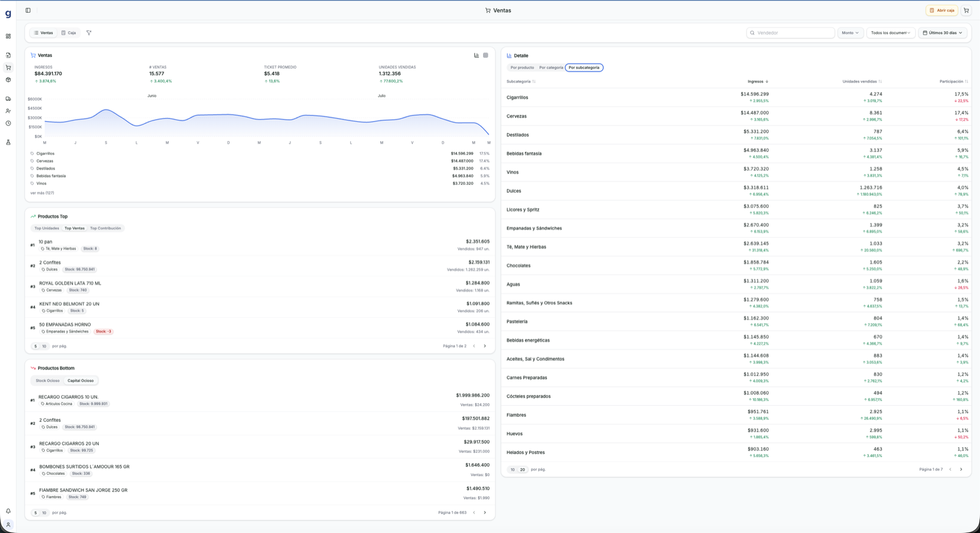Open ROYAL GOLDEN LATA 710 ML product row

[x=260, y=286]
